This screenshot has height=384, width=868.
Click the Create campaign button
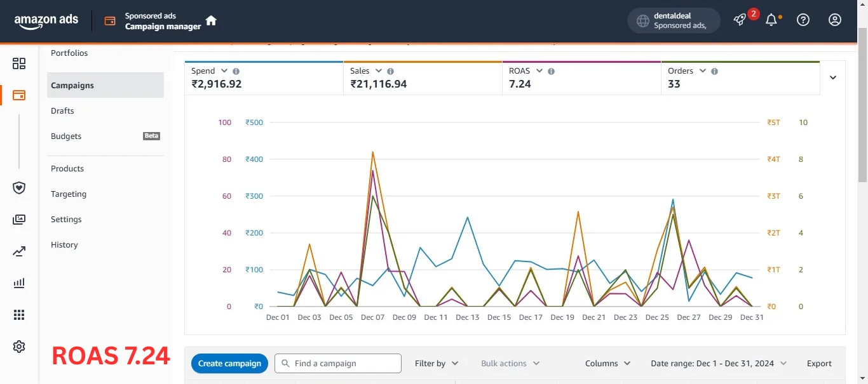pos(229,364)
